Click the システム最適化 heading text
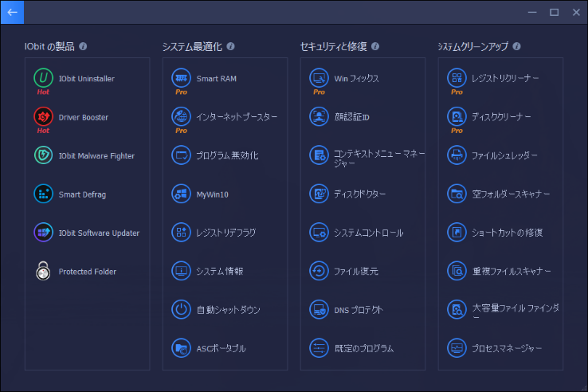588x392 pixels. [x=192, y=46]
